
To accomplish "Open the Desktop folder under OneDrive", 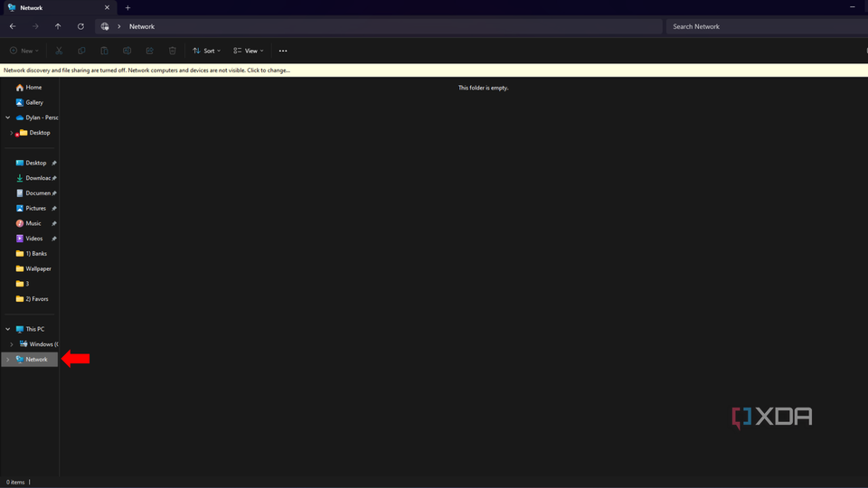I will point(35,133).
